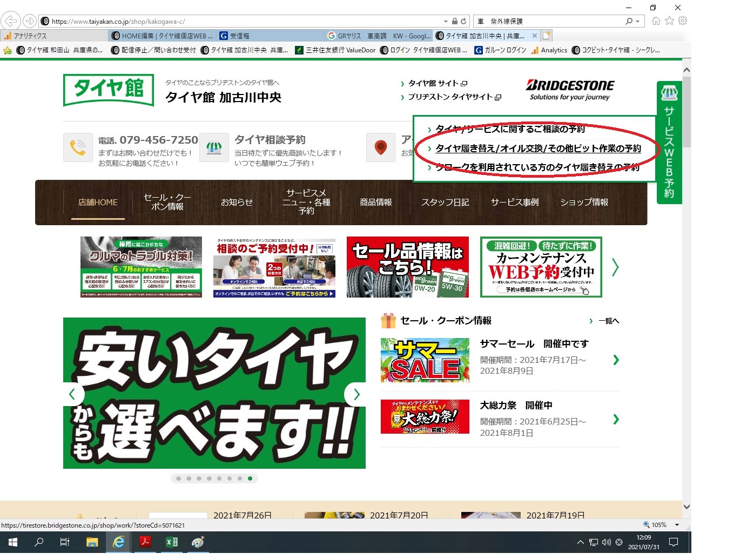Open タイヤ/サービスに関するご相談の予約 link
Screen dimensions: 747x560
click(510, 129)
